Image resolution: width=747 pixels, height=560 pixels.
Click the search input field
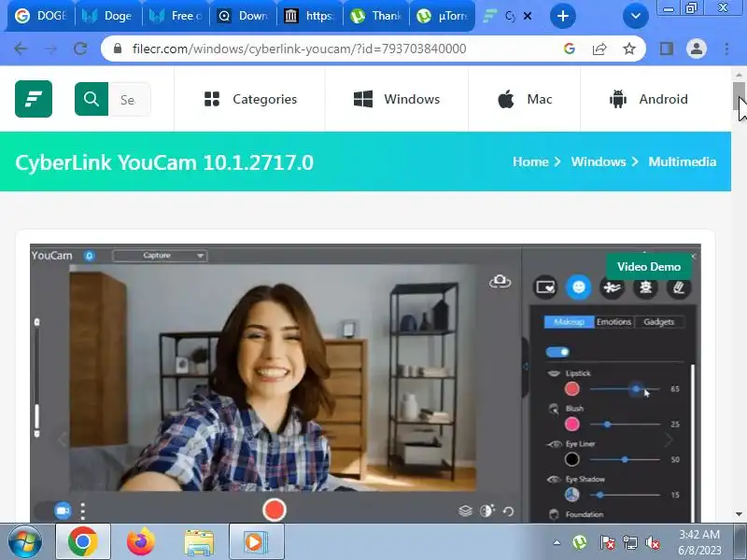tap(129, 99)
